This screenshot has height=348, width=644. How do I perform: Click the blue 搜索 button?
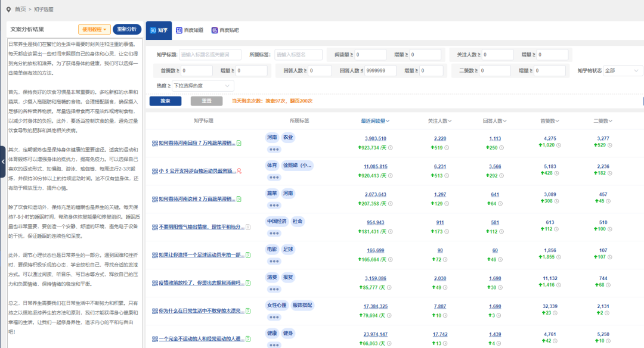166,101
